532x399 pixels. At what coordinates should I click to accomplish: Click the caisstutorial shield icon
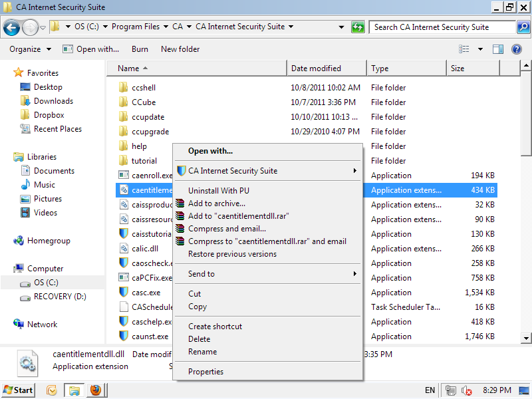tap(123, 234)
